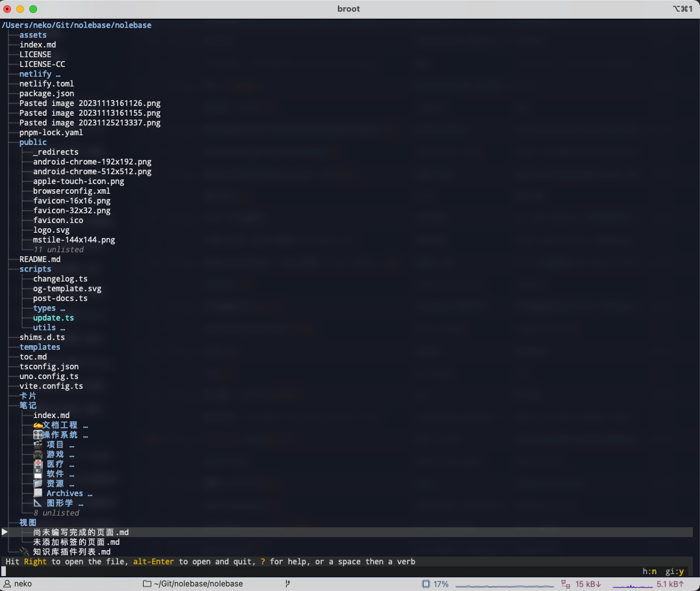Select the selected-row arrow marker at left
This screenshot has height=591, width=700.
(5, 532)
